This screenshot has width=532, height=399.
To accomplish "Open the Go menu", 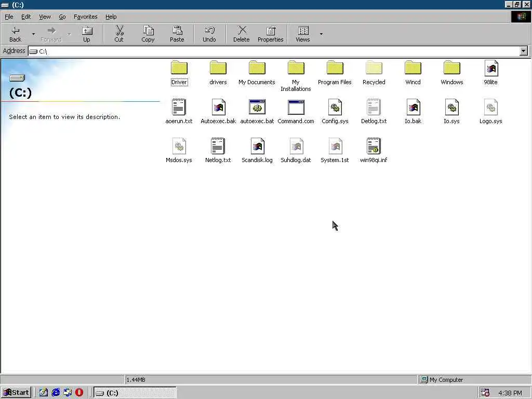I will pos(62,17).
